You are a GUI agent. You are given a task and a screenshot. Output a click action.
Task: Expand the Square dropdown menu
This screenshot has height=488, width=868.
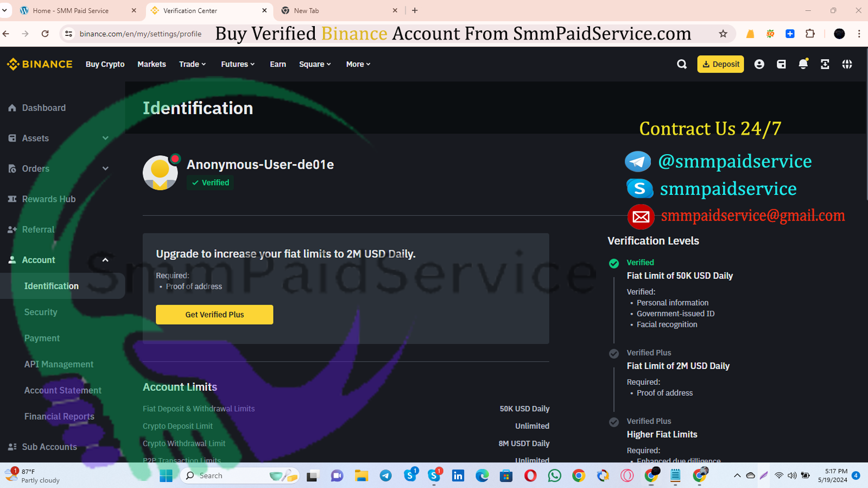pos(315,64)
